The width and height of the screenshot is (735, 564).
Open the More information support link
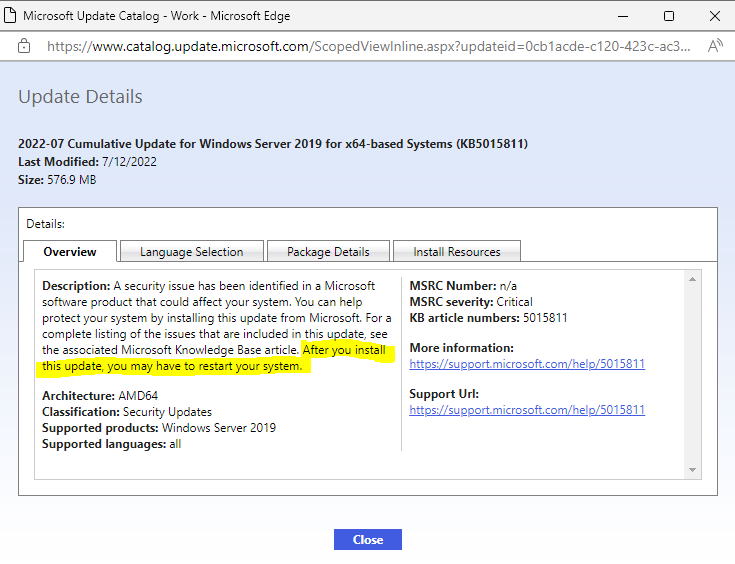tap(527, 364)
